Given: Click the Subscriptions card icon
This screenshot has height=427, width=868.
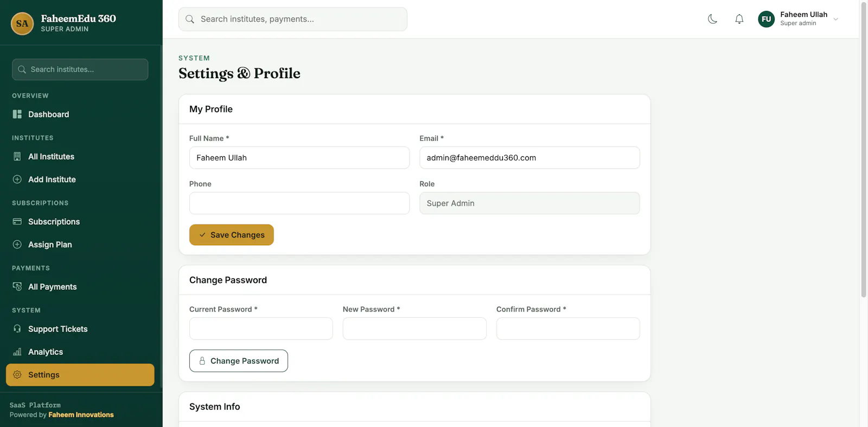Looking at the screenshot, I should pyautogui.click(x=17, y=222).
